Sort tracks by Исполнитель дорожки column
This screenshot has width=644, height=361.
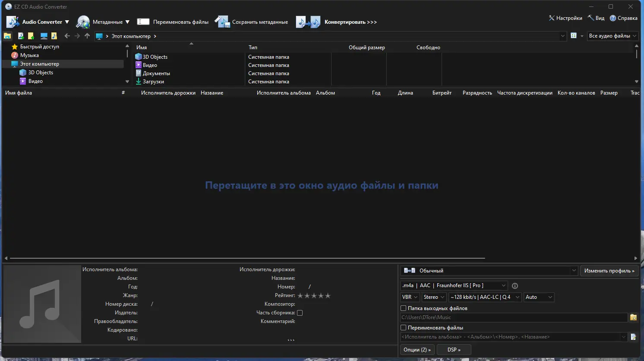[168, 93]
